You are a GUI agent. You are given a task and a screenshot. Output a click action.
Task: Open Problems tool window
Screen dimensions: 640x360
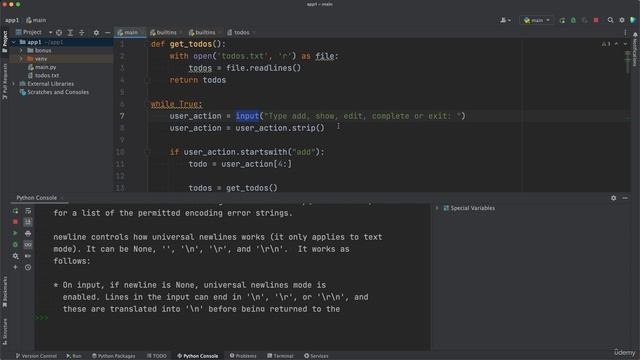tap(243, 356)
